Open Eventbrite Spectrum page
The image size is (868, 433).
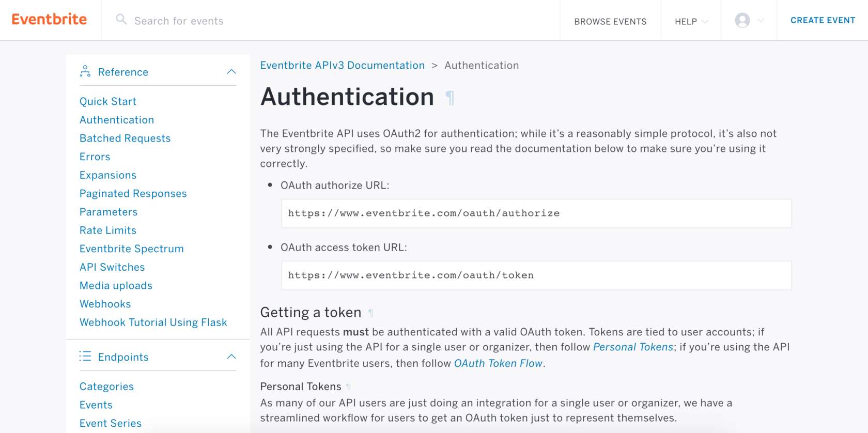(x=132, y=249)
